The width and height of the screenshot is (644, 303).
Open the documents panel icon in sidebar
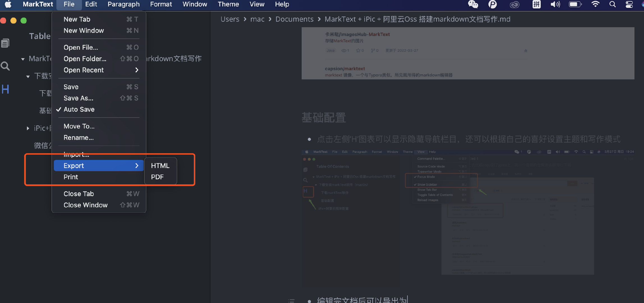pyautogui.click(x=5, y=43)
